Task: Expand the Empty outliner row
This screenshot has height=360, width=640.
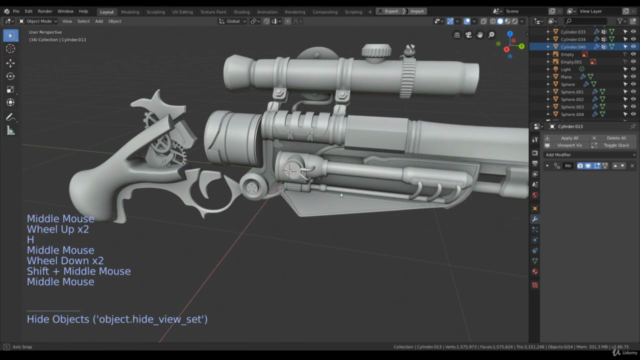Action: [x=548, y=54]
